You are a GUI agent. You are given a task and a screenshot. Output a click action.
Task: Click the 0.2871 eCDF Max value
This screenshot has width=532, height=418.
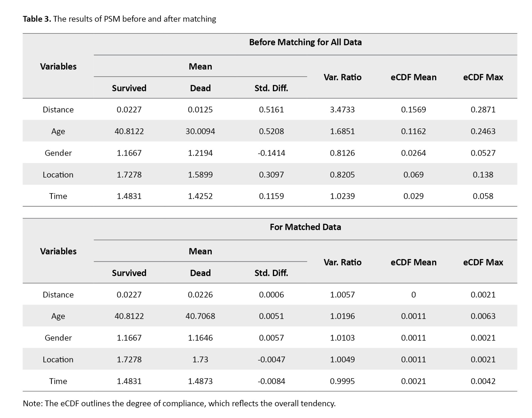tap(483, 109)
